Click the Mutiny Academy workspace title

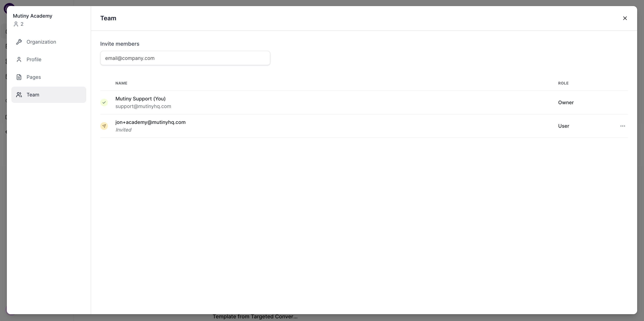pos(32,16)
